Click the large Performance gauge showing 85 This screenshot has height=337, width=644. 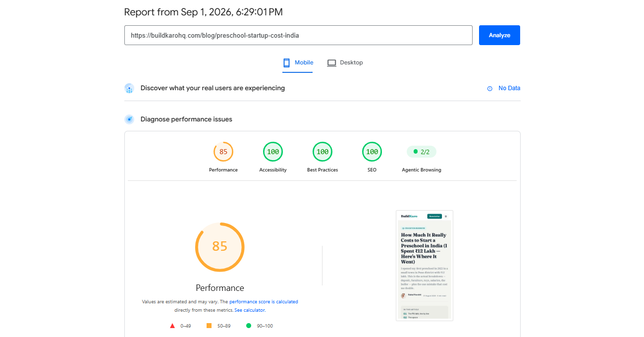click(x=220, y=246)
